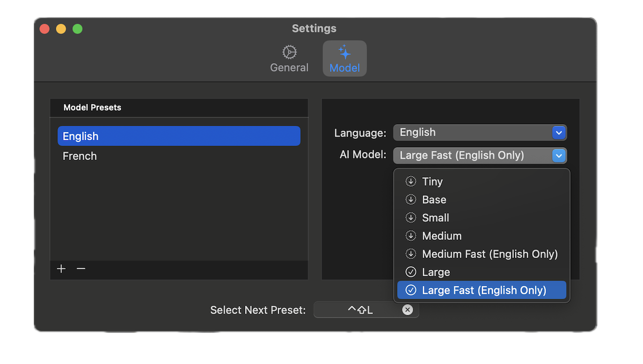This screenshot has height=364, width=643.
Task: Click the checkmark icon beside Large
Action: [411, 272]
